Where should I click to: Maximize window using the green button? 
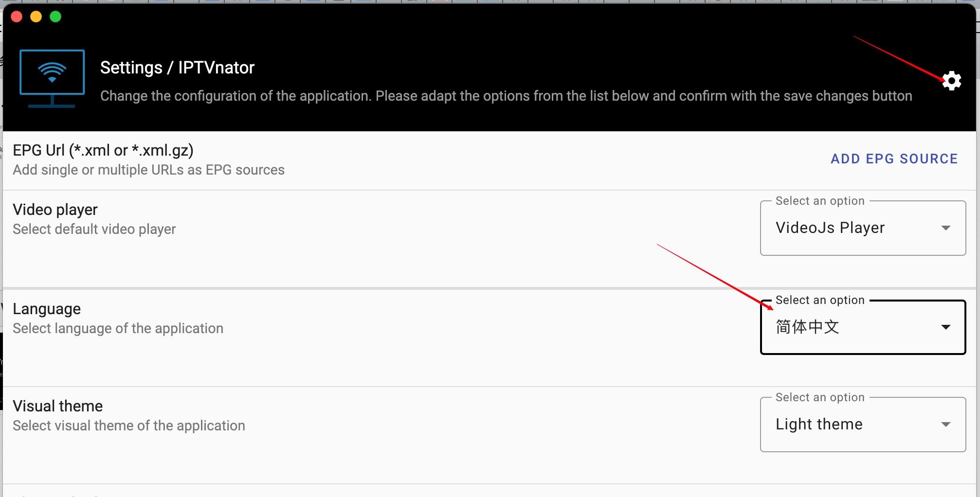[x=55, y=17]
